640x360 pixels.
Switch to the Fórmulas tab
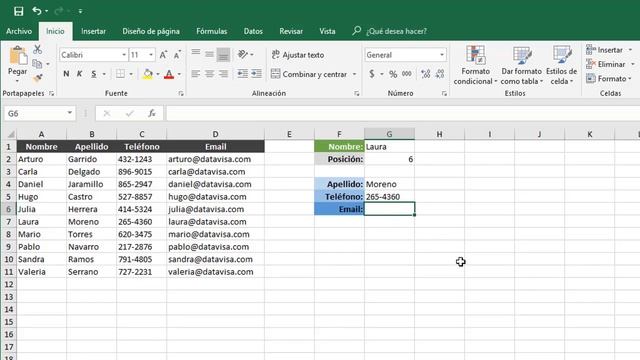pyautogui.click(x=211, y=31)
